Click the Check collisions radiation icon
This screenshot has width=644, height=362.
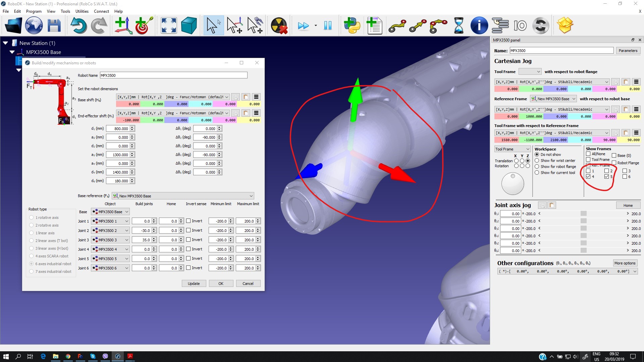(x=279, y=26)
